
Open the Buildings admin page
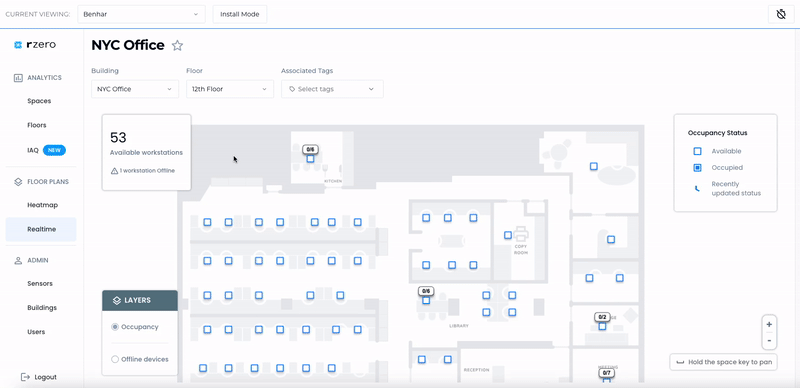point(42,308)
